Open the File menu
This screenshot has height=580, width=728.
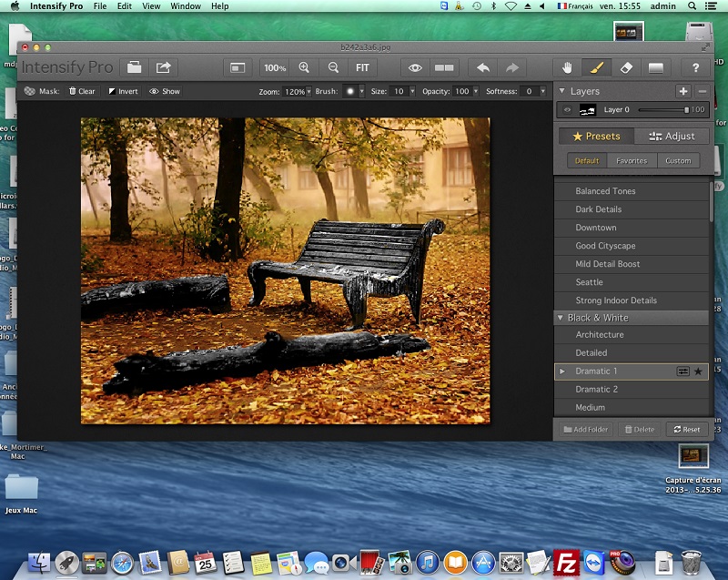pos(100,6)
